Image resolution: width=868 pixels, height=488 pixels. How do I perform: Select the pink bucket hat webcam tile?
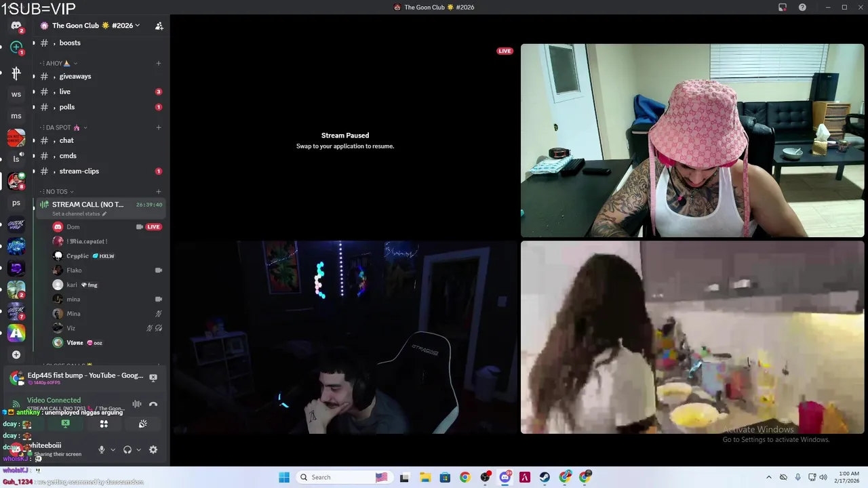click(x=692, y=141)
